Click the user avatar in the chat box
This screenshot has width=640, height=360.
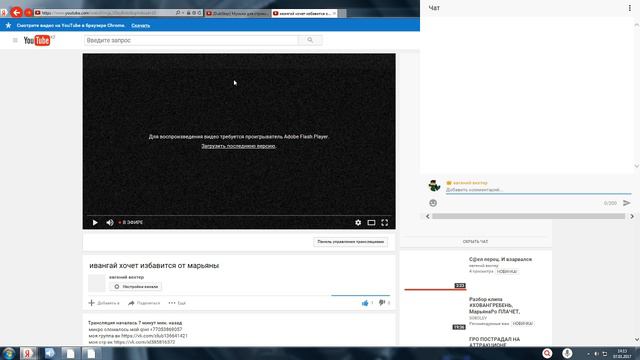click(434, 186)
